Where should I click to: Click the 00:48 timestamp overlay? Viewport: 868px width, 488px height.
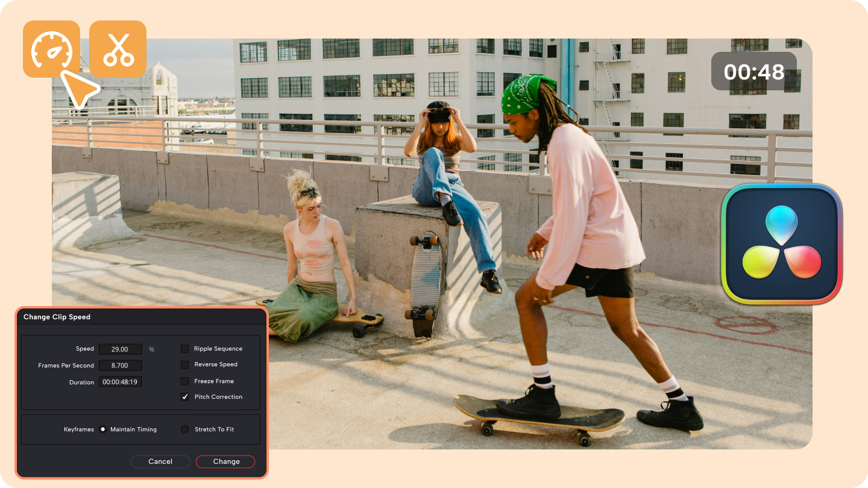(x=753, y=71)
